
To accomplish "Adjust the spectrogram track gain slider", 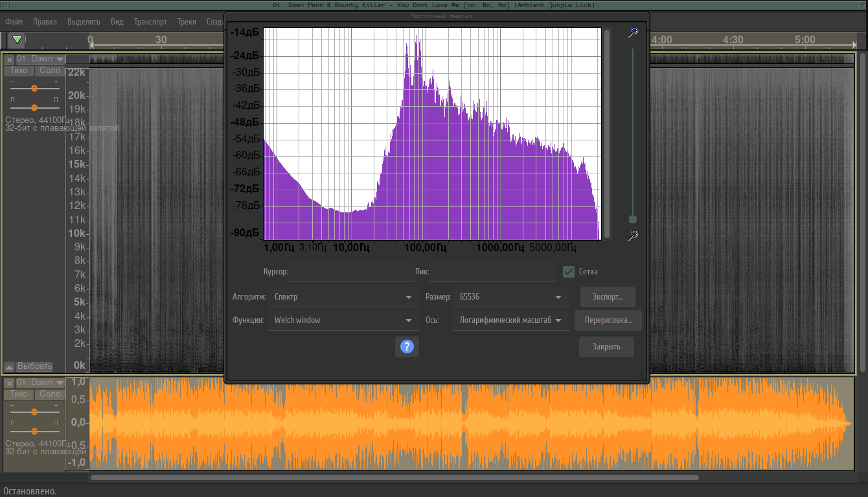I will 34,88.
